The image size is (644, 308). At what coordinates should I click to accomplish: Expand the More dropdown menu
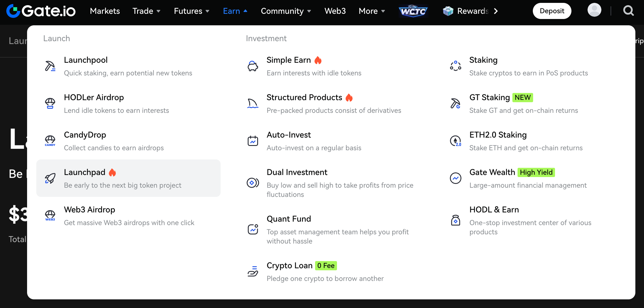tap(372, 11)
